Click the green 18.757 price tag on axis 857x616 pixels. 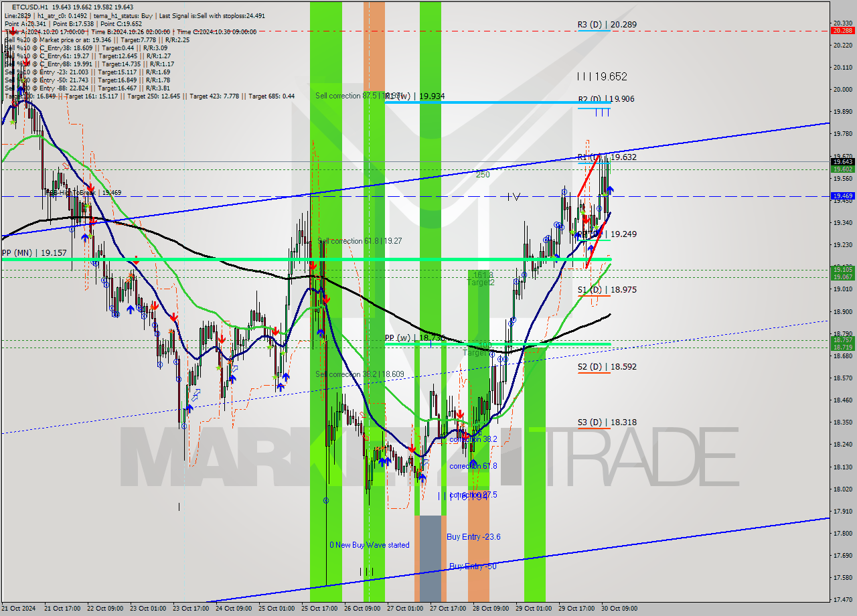[842, 340]
